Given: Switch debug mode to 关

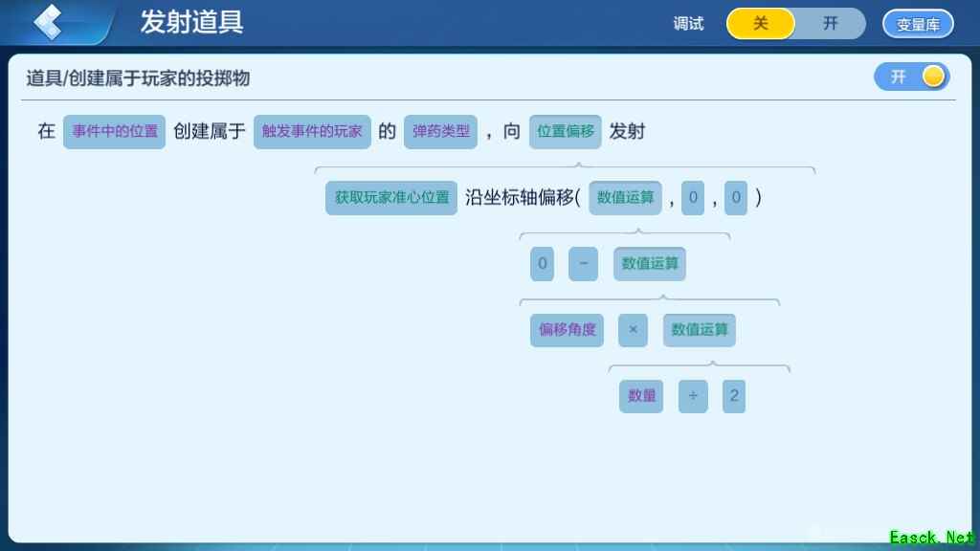Looking at the screenshot, I should coord(761,24).
